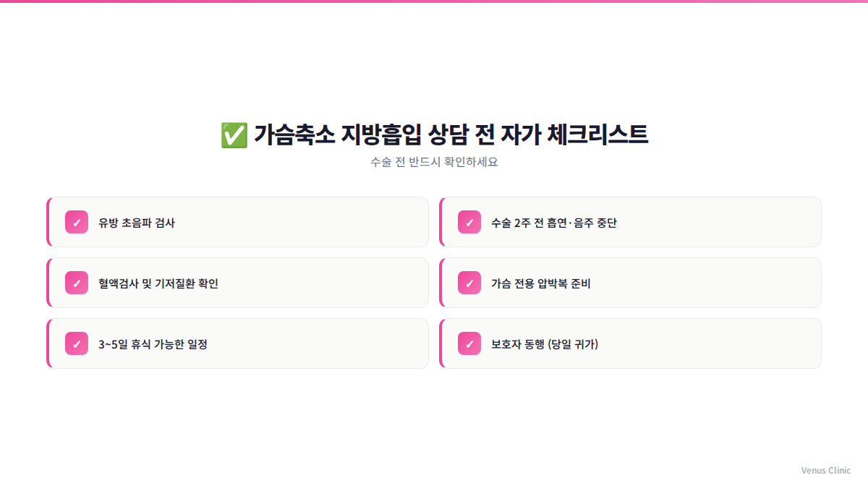This screenshot has width=868, height=488.
Task: Click the 보호자 동행 (당일 귀가) text
Action: pyautogui.click(x=545, y=344)
